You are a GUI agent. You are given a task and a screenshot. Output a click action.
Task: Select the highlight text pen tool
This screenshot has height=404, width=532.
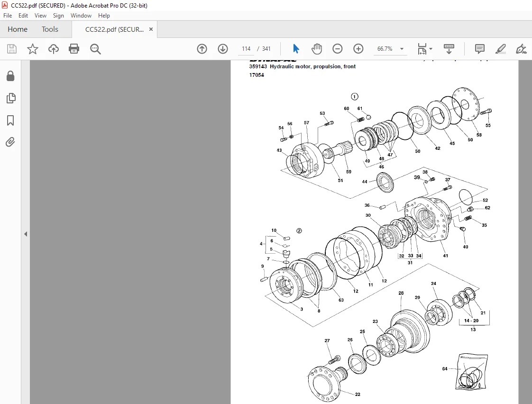[x=500, y=49]
